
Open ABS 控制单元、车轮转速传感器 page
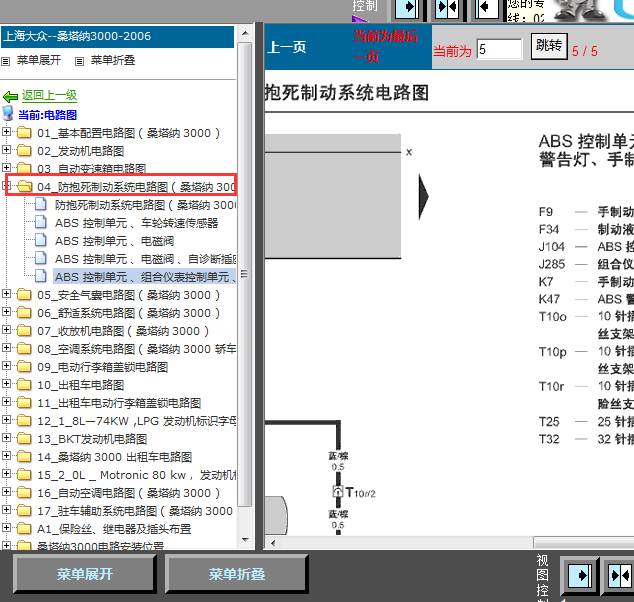[136, 223]
